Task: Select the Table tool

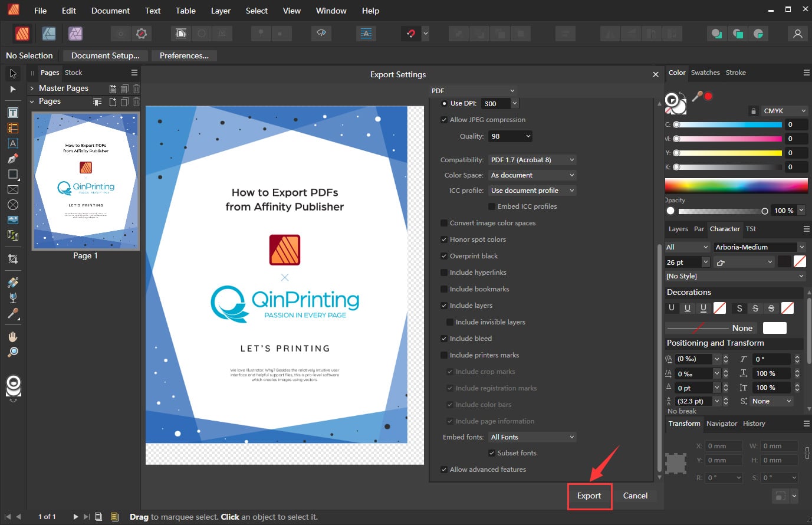Action: (x=13, y=128)
